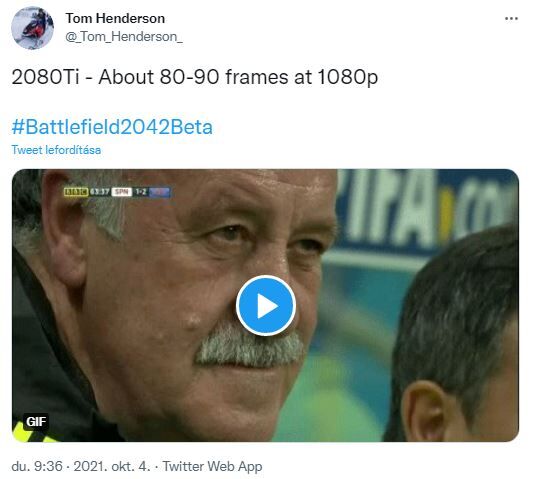Open the three-dot more options menu
Image resolution: width=535 pixels, height=479 pixels.
click(x=511, y=19)
